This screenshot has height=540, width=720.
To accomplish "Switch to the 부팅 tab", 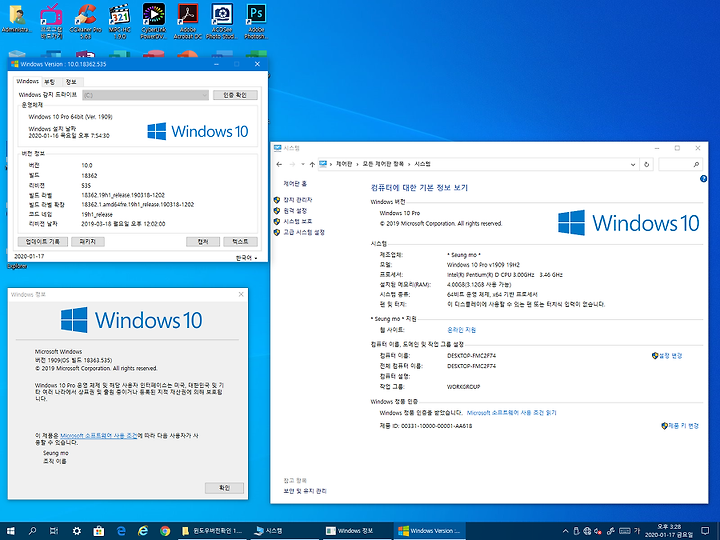I will coord(50,82).
